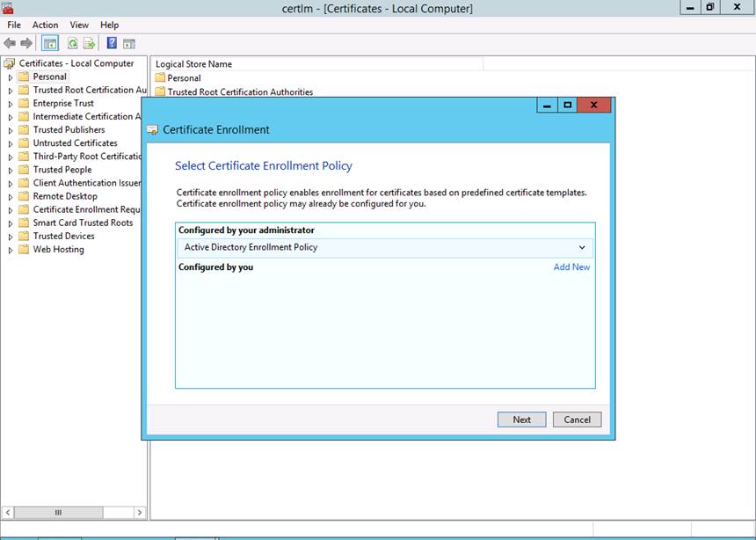Toggle the Show/Hide Console Tree icon
Image resolution: width=756 pixels, height=540 pixels.
(50, 43)
